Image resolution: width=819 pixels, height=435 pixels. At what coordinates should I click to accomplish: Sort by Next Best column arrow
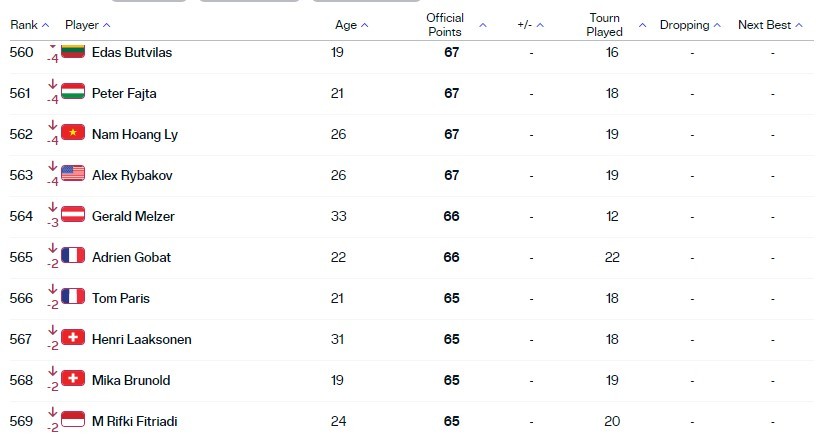[799, 25]
